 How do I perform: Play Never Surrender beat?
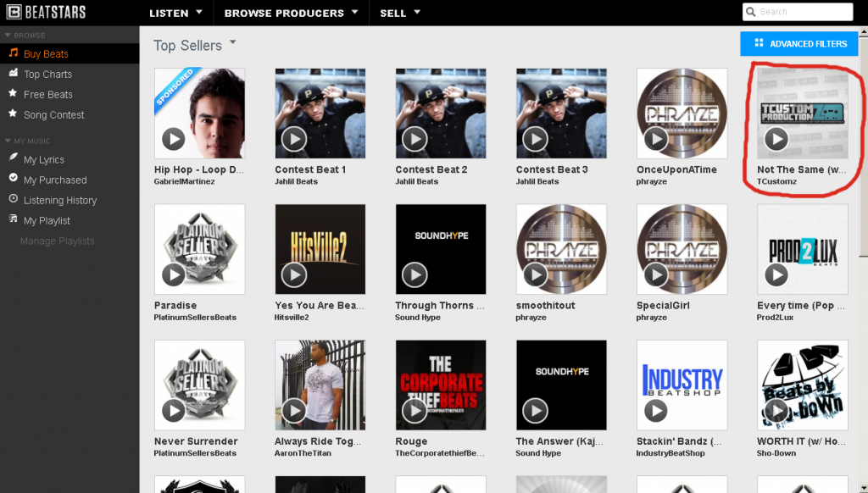[173, 411]
